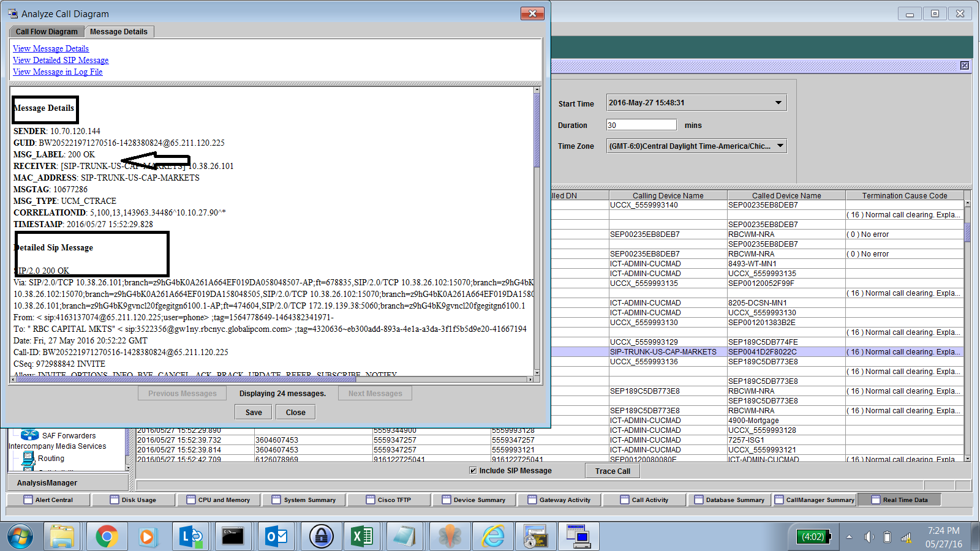The width and height of the screenshot is (980, 551).
Task: Open SAF Forwarders icon in tree
Action: 29,435
